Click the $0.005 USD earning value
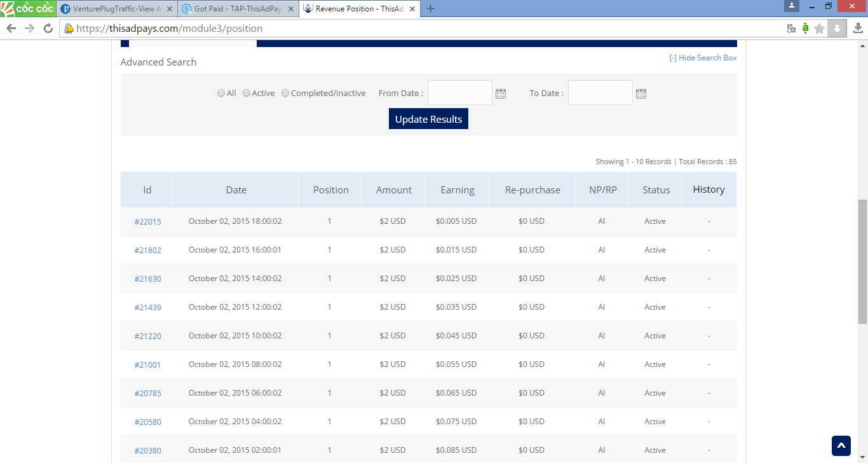Screen dimensions: 868x463 [456, 221]
